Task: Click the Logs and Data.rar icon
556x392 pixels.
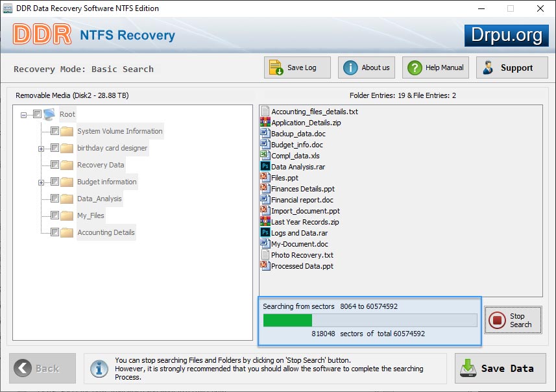Action: (265, 233)
